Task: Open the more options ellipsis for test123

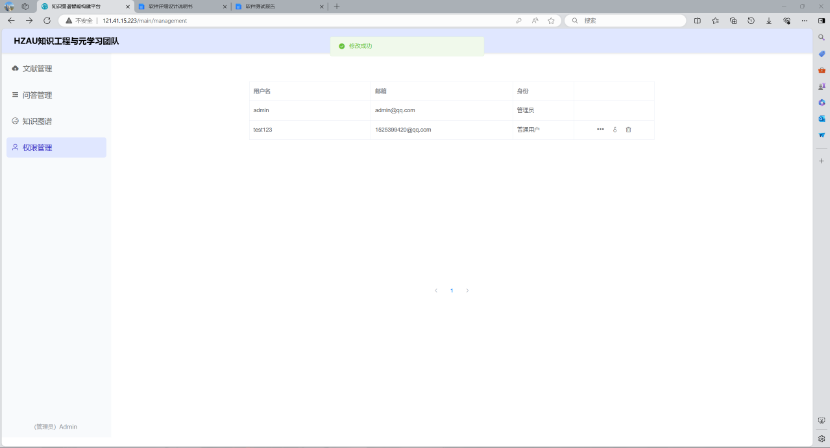Action: pyautogui.click(x=600, y=130)
